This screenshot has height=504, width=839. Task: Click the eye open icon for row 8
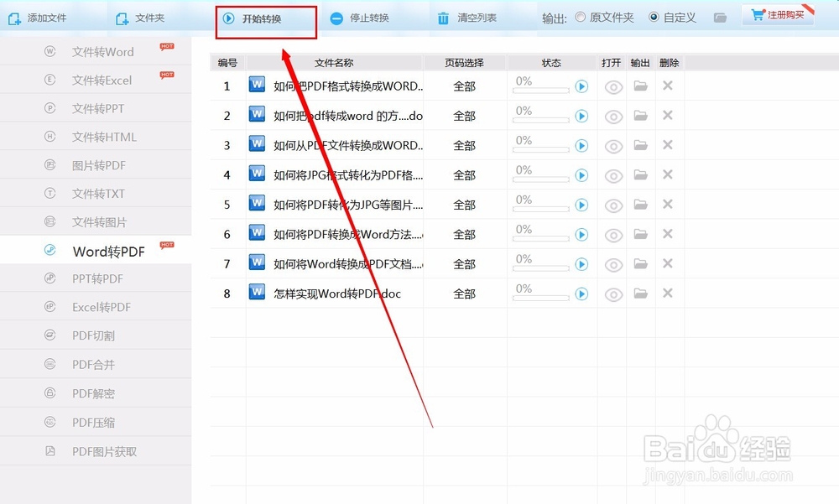[614, 295]
